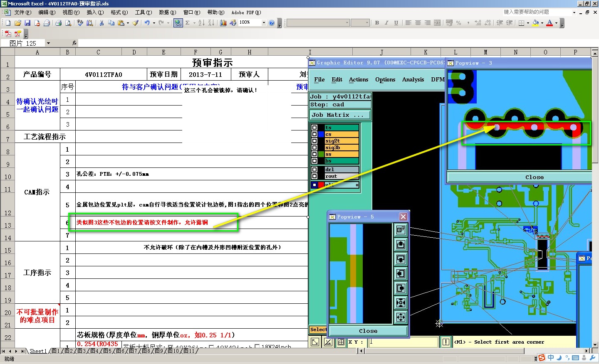Open the Analysis menu in Graphic Editor
599x364 pixels.
click(413, 79)
